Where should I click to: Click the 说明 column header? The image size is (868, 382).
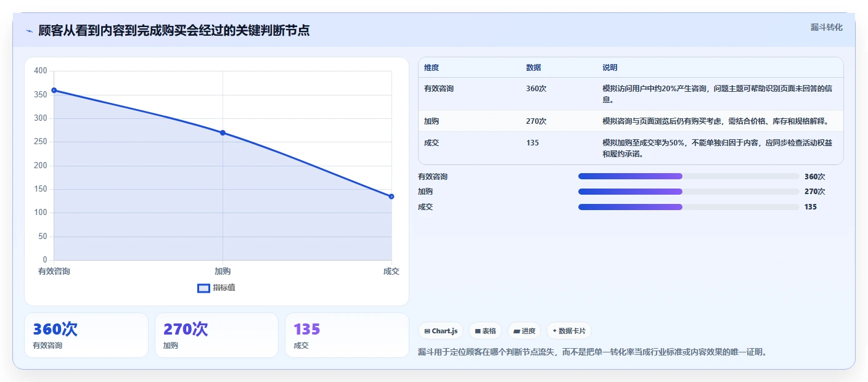[x=610, y=68]
